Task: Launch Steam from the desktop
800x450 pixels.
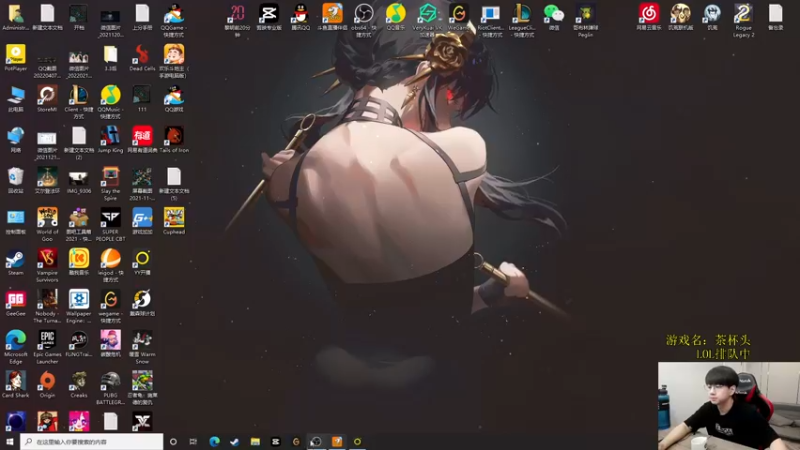Action: (x=16, y=262)
